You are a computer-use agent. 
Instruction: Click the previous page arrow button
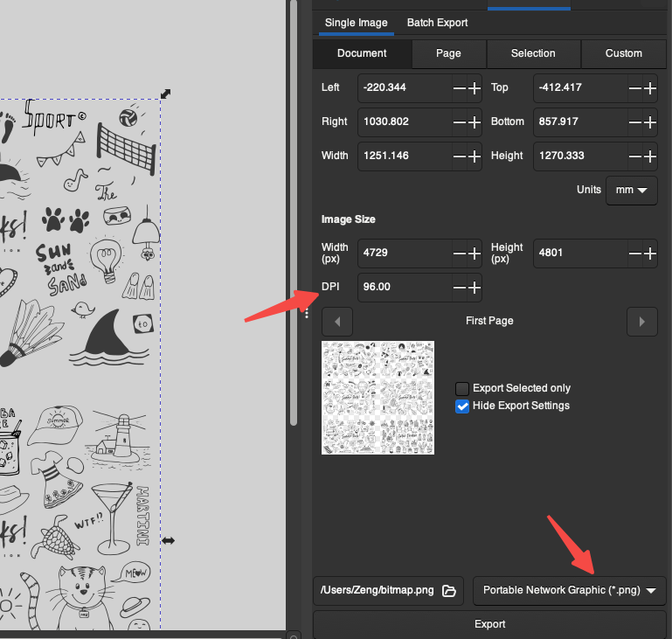pyautogui.click(x=337, y=322)
